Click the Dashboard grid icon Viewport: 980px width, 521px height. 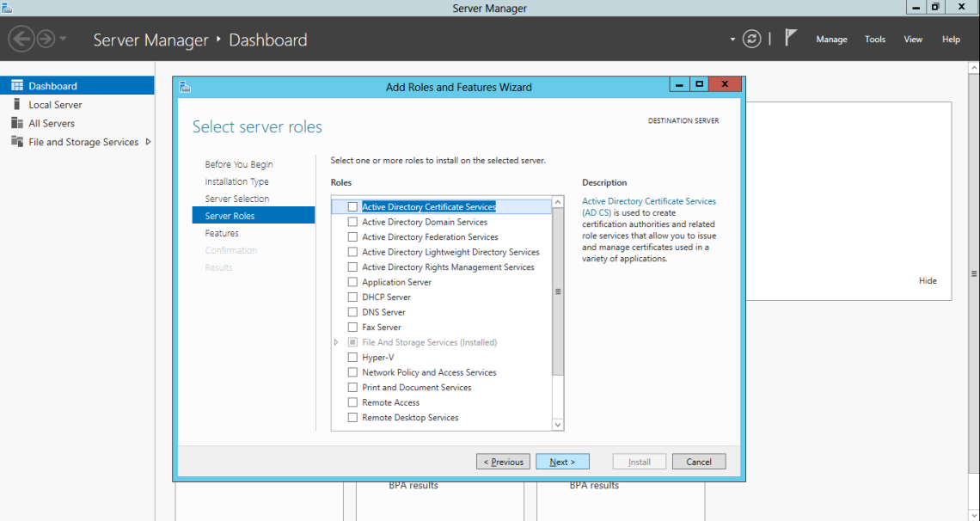[x=17, y=86]
